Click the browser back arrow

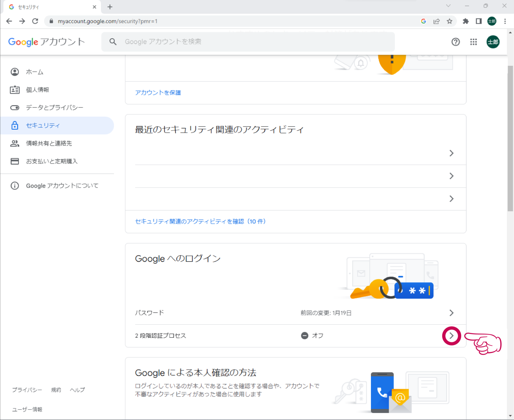[x=9, y=21]
